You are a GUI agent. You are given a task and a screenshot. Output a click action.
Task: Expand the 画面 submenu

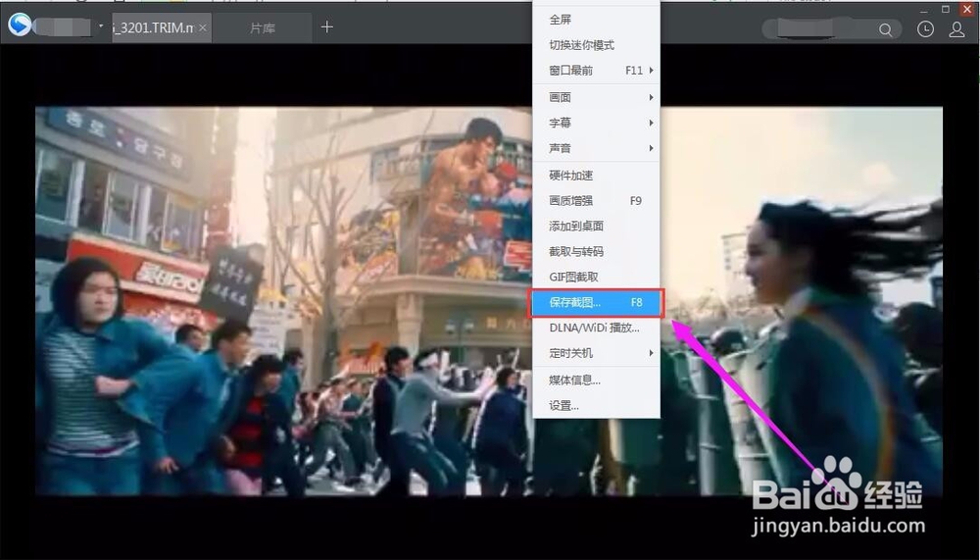(596, 97)
